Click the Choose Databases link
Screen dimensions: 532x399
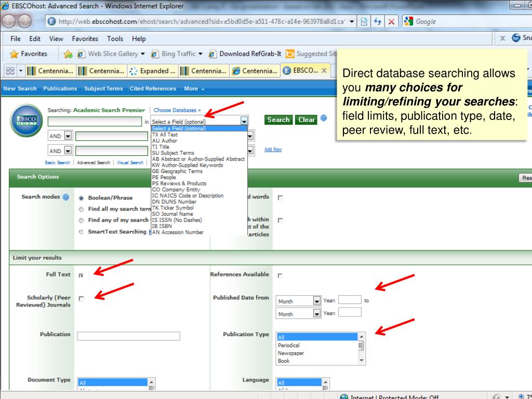(177, 110)
